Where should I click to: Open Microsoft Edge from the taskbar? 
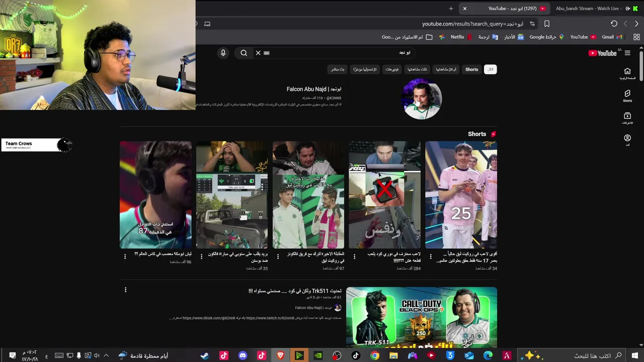[488, 355]
